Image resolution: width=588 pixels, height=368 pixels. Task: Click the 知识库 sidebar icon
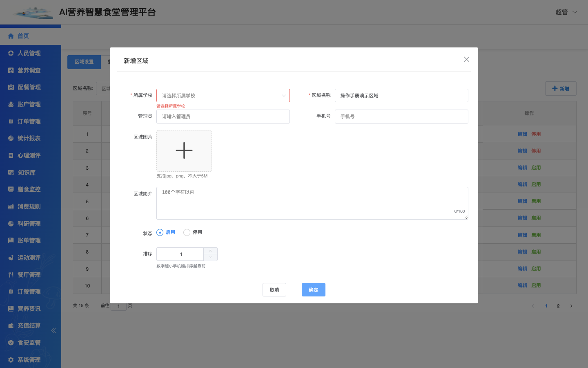(x=11, y=173)
